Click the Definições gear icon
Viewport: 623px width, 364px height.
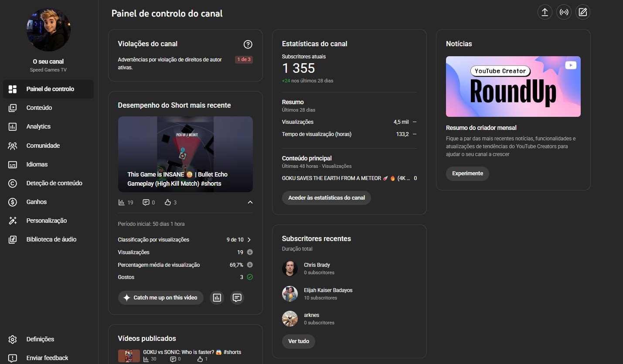point(13,339)
